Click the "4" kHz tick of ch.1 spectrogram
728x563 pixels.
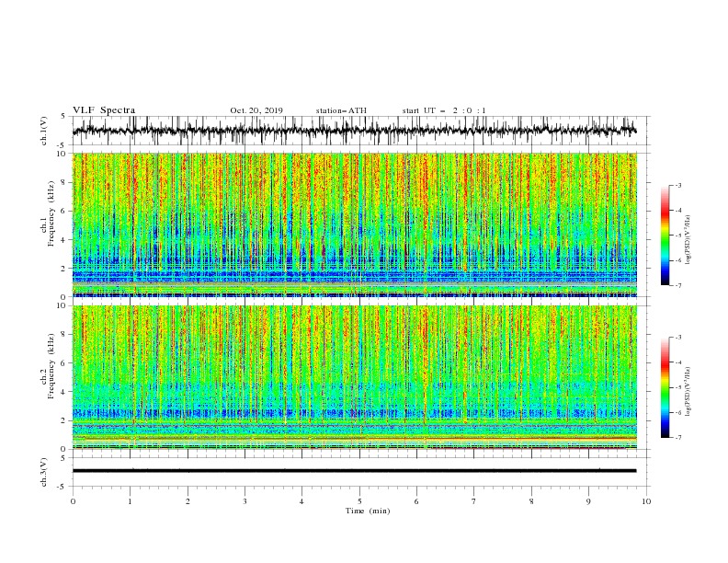[63, 240]
